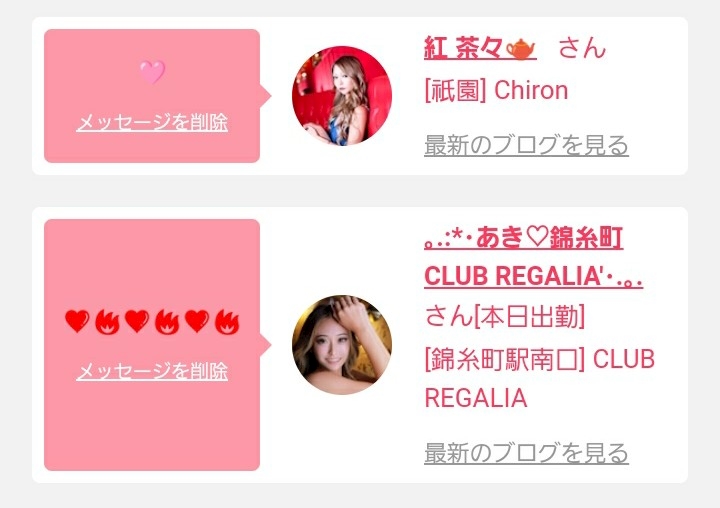View latest blog of 紅 茶々
Screen dimensions: 720x508
(526, 146)
